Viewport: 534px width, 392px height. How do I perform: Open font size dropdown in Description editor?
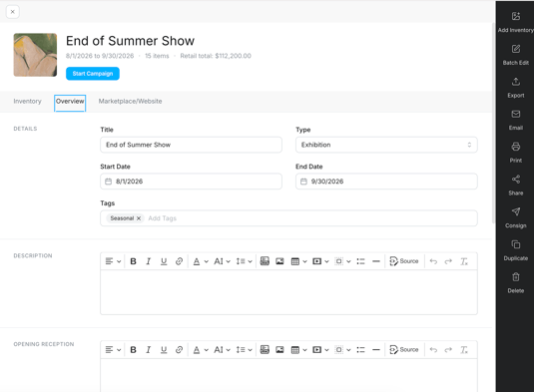point(222,261)
